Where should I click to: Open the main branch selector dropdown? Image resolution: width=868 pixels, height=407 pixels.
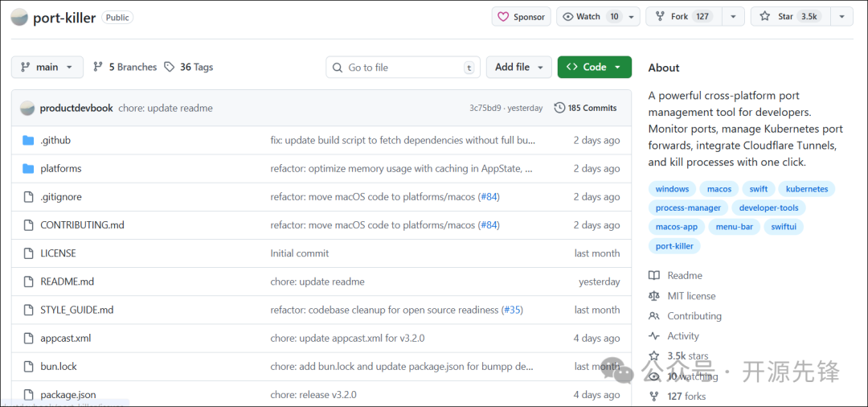tap(47, 67)
